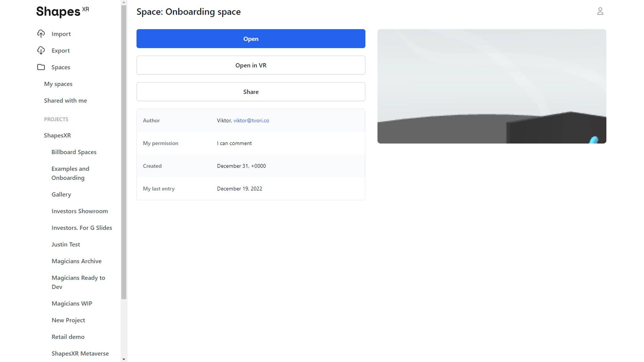Open the Spaces menu item
The width and height of the screenshot is (644, 362).
tap(61, 67)
